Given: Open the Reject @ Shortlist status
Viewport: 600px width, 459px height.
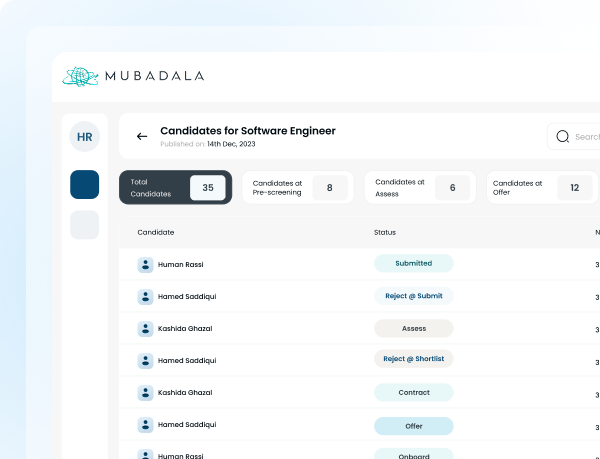Looking at the screenshot, I should coord(413,359).
